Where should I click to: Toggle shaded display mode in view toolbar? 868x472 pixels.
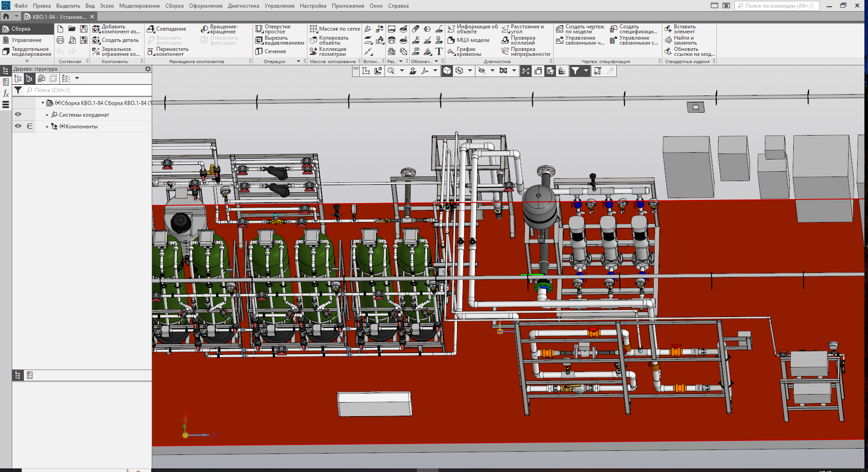[x=447, y=71]
